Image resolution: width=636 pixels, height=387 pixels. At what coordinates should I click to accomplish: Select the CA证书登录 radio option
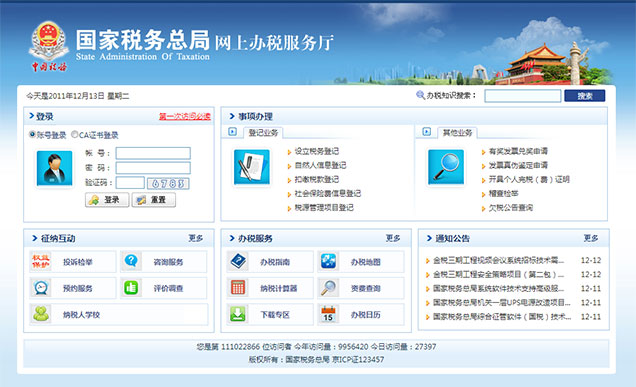pyautogui.click(x=74, y=134)
